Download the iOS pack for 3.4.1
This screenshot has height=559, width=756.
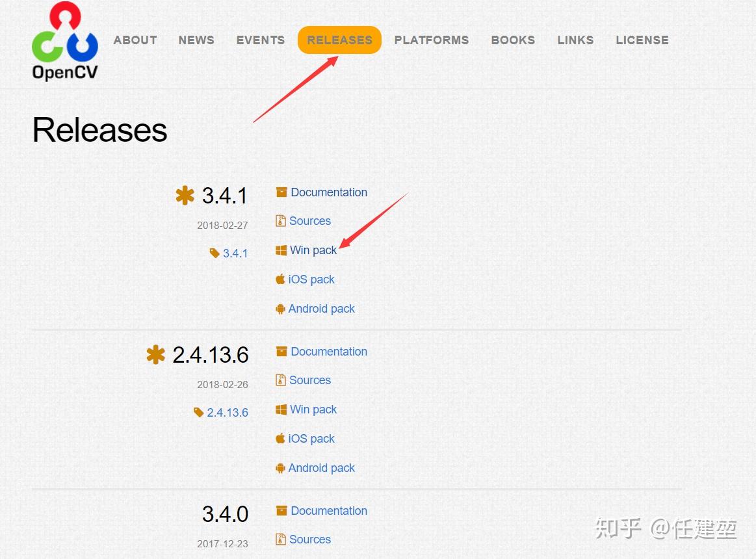[311, 279]
